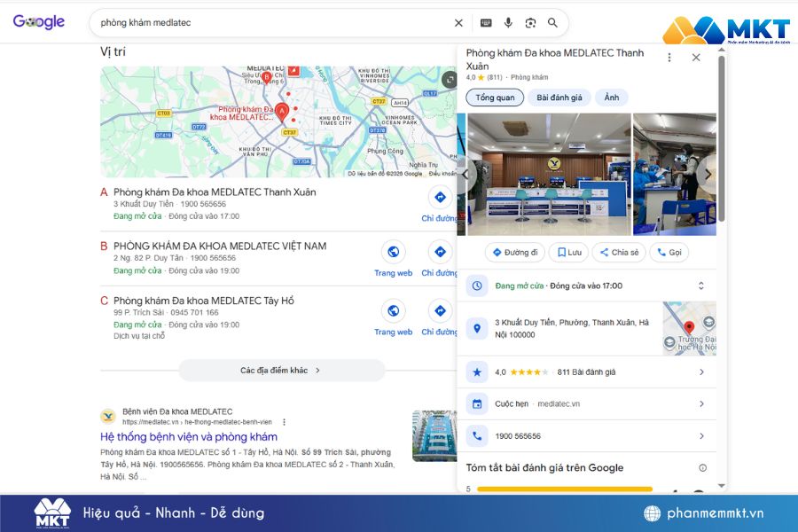Click the Chia sẻ share button
Image resolution: width=798 pixels, height=532 pixels.
[619, 252]
